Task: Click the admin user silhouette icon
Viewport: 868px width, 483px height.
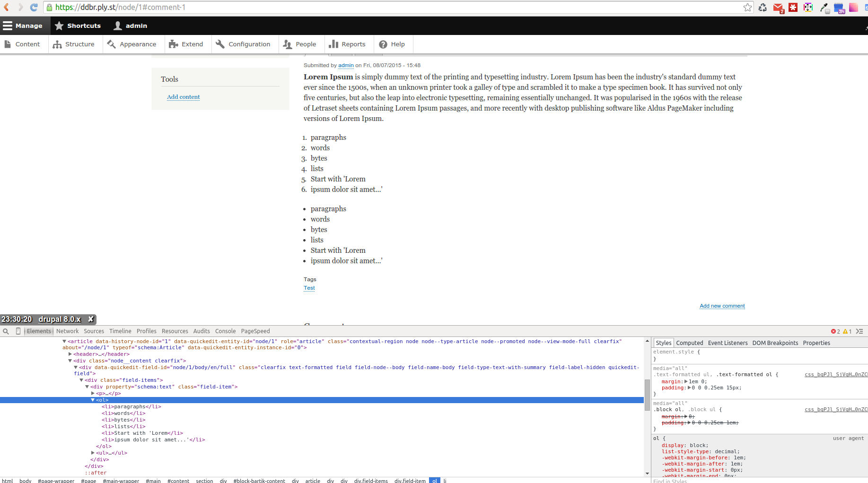Action: pyautogui.click(x=116, y=26)
